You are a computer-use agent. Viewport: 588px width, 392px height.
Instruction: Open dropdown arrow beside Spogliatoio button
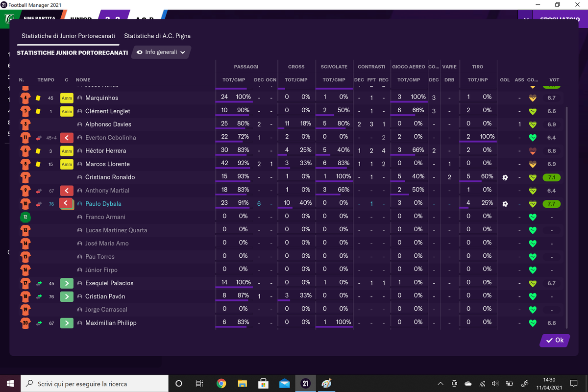[x=525, y=19]
